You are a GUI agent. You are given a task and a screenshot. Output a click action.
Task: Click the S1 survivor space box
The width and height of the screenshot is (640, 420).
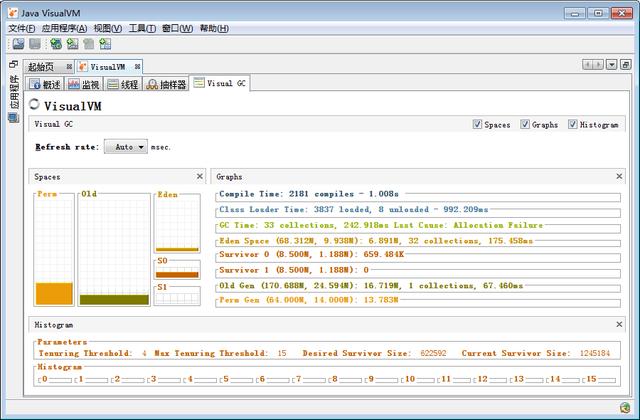tap(177, 298)
